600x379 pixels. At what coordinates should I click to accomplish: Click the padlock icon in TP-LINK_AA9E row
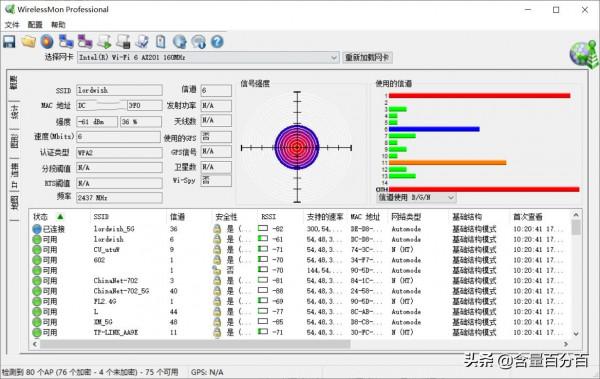pos(217,332)
